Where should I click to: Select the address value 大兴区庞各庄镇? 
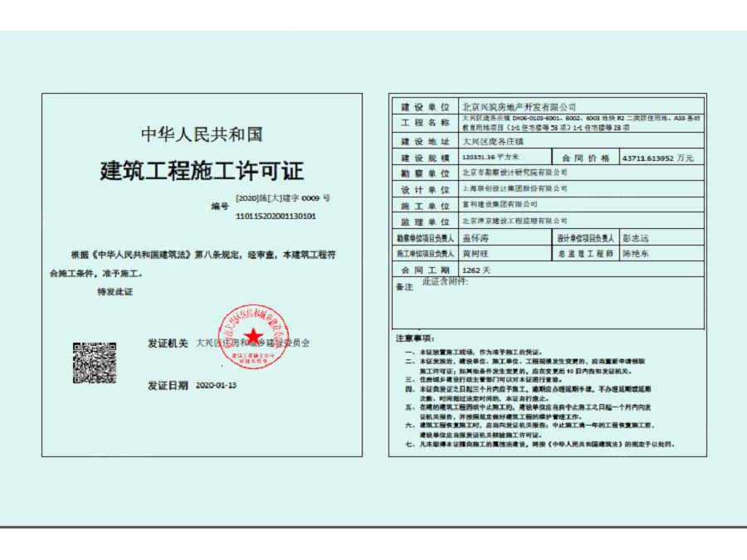click(x=492, y=141)
